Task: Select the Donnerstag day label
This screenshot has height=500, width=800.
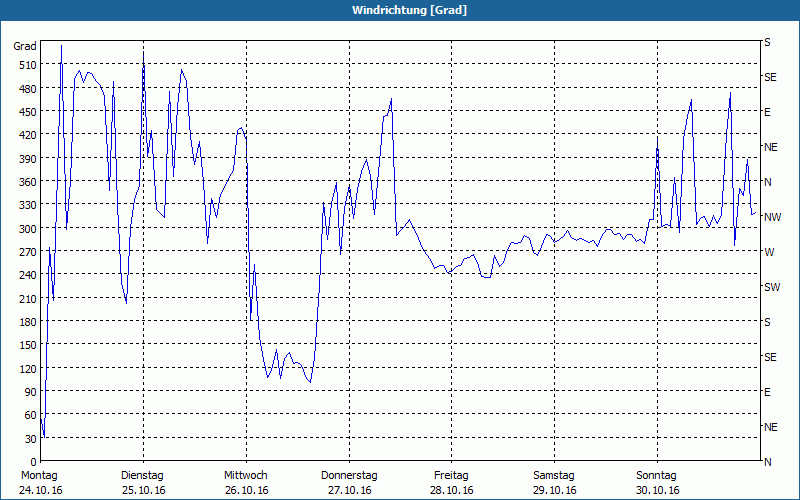Action: tap(349, 476)
